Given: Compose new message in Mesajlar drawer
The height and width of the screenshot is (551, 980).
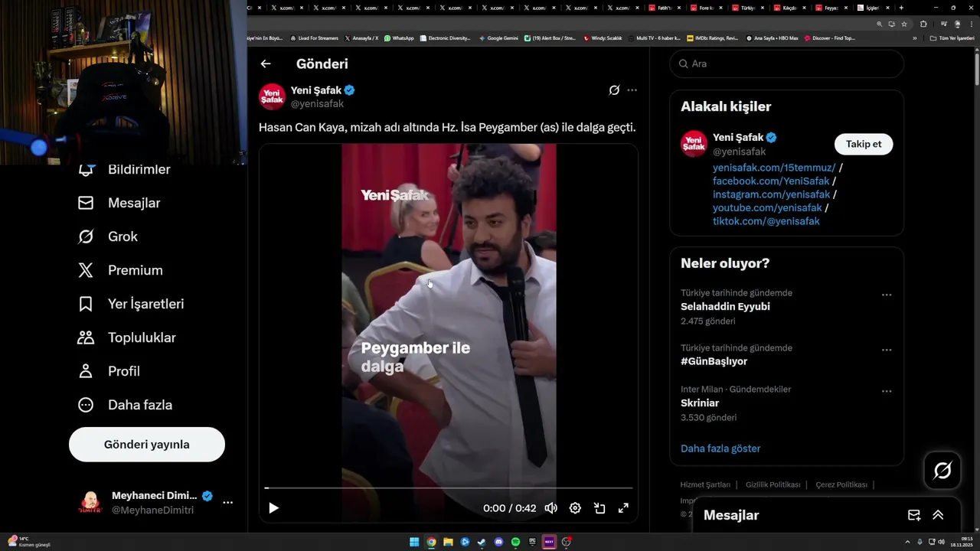Looking at the screenshot, I should pos(913,515).
